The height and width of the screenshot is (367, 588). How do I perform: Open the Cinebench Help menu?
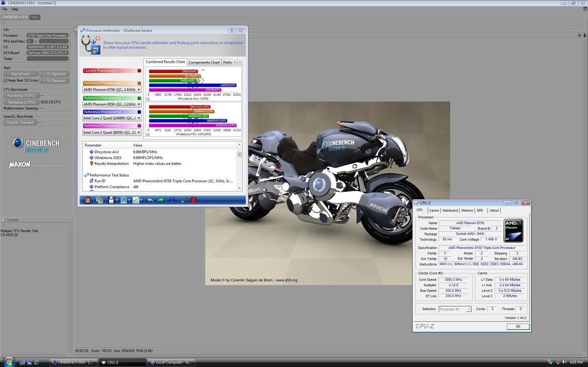(x=15, y=9)
